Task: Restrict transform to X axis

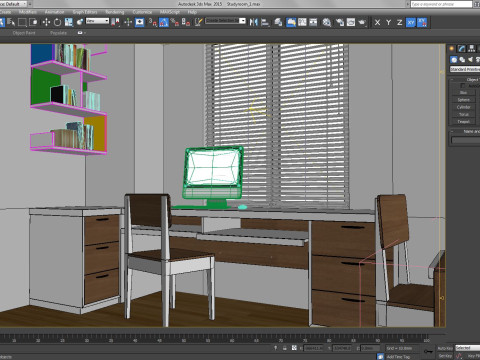Action: (x=377, y=22)
